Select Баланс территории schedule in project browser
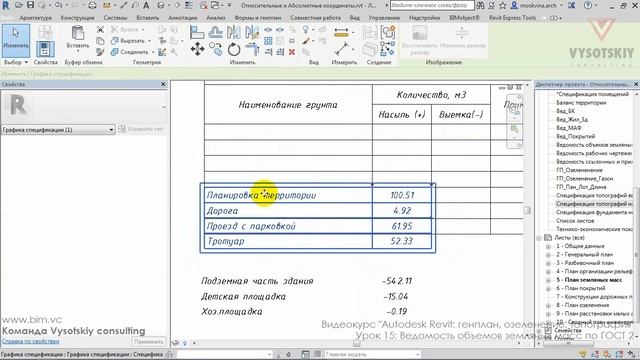Viewport: 640px width, 360px height. (x=581, y=102)
